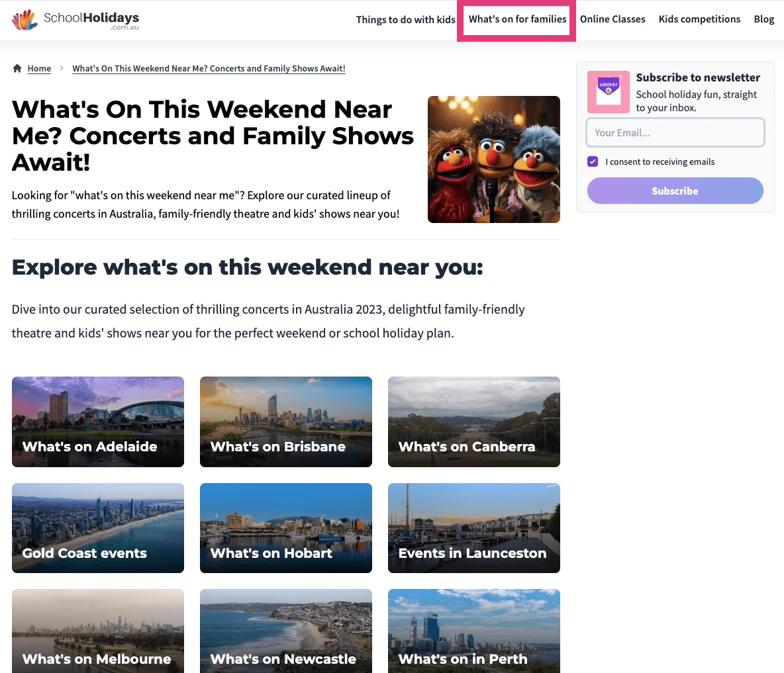This screenshot has height=673, width=784.
Task: Click the article's puppet concert image
Action: click(493, 159)
